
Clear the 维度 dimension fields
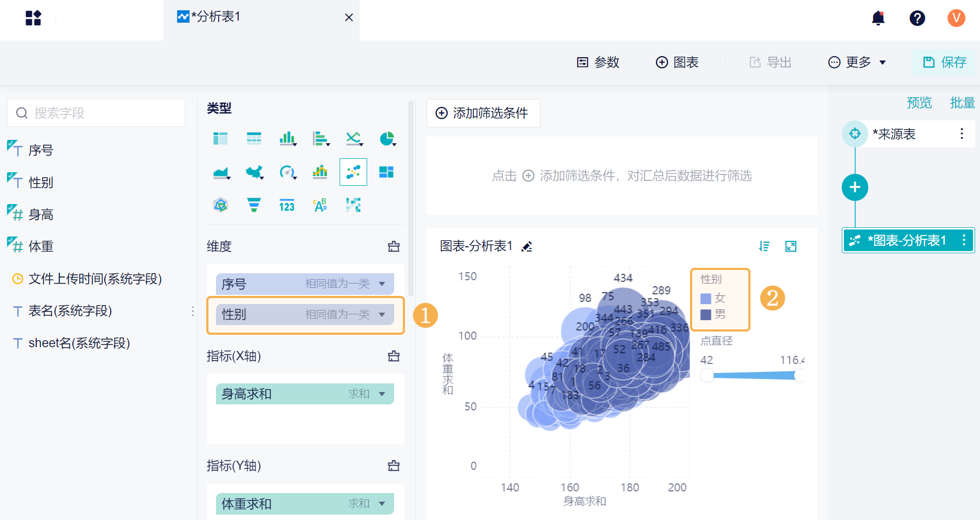[x=394, y=246]
